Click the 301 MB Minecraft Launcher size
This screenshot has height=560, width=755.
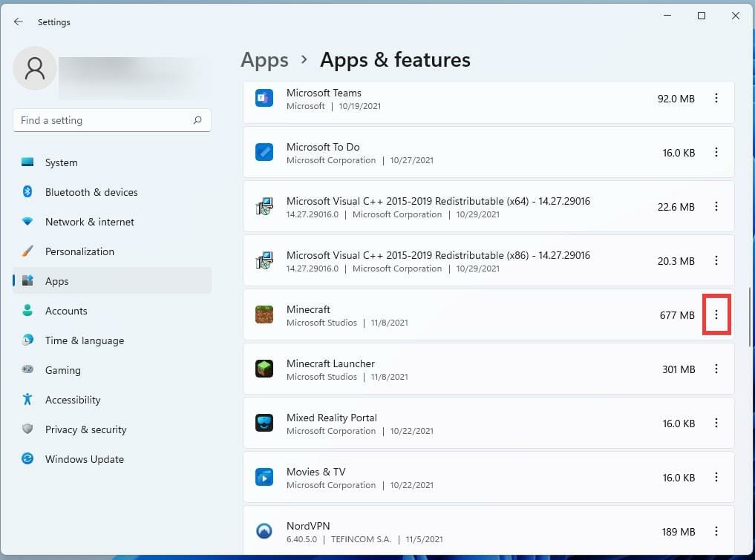[x=679, y=369]
